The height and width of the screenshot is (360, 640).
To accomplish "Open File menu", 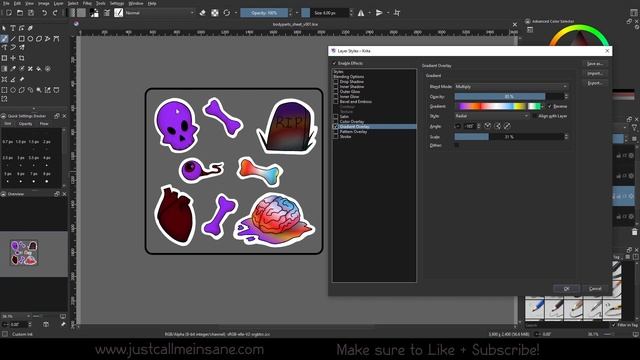I will coord(6,3).
